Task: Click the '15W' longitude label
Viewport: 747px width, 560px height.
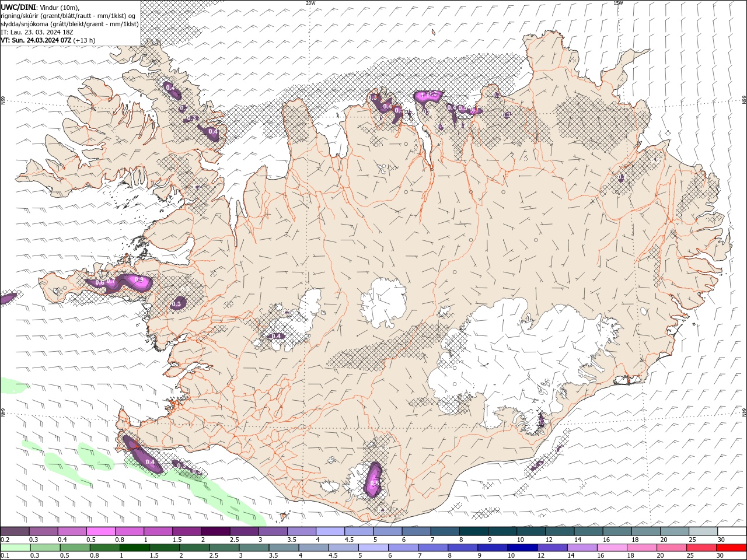Action: click(618, 3)
